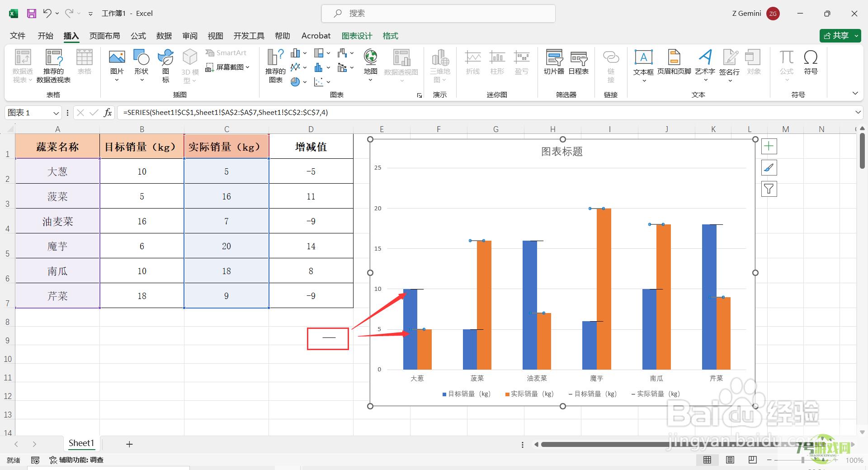Open the Map (地图) dropdown arrow

click(x=370, y=80)
